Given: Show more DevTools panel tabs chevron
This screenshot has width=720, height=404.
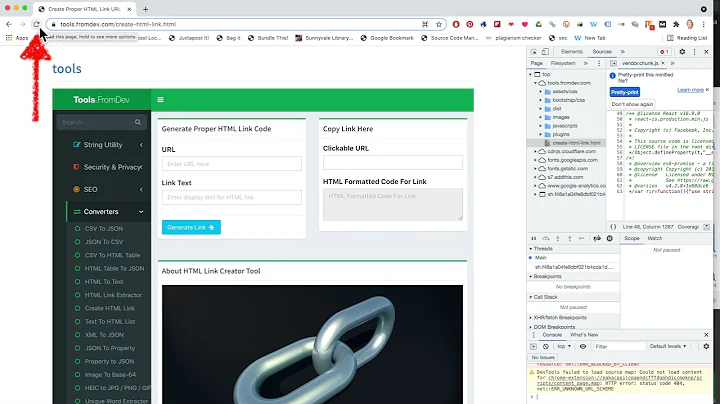Looking at the screenshot, I should pos(623,52).
